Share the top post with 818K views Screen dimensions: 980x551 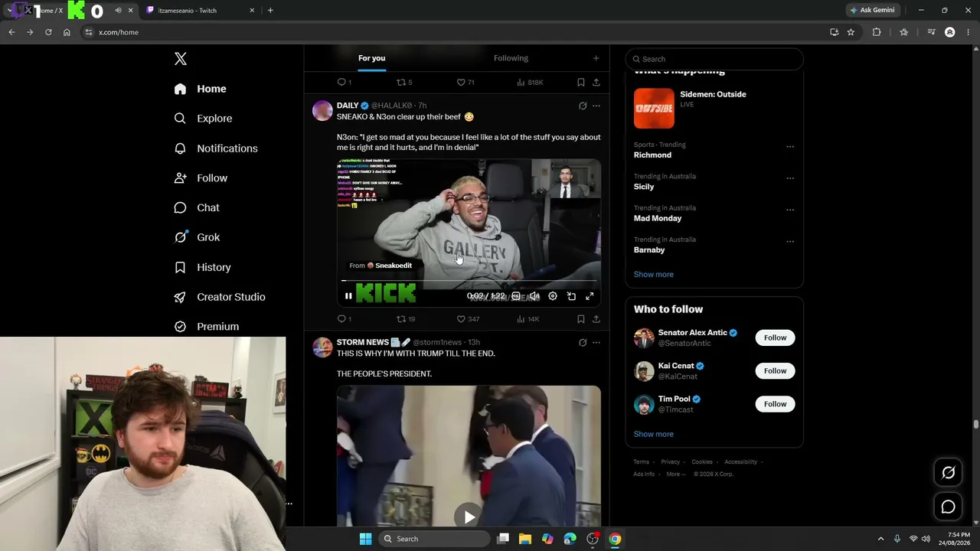596,82
